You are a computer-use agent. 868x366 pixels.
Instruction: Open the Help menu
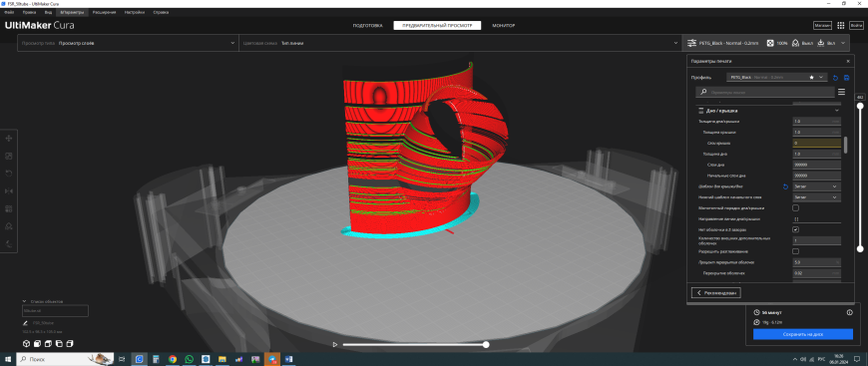161,12
